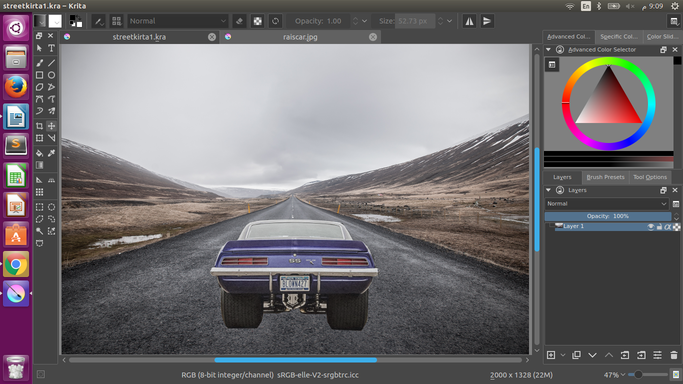Switch to streetkirta1.kra document tab
Viewport: 683px width, 384px height.
click(x=140, y=37)
